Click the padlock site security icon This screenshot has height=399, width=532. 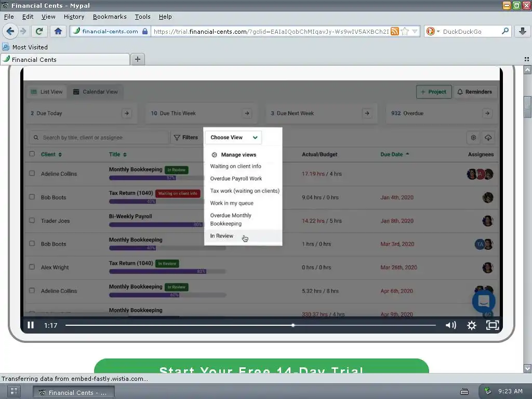145,32
